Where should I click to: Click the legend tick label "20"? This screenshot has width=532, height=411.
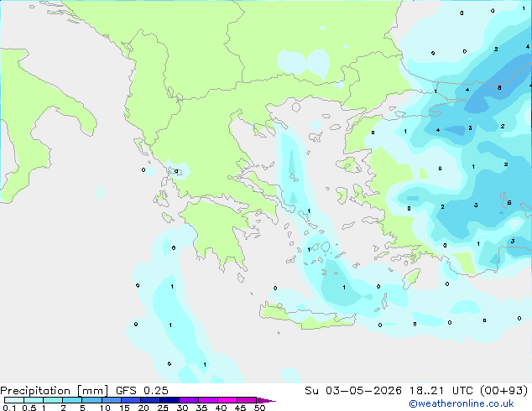tap(143, 408)
